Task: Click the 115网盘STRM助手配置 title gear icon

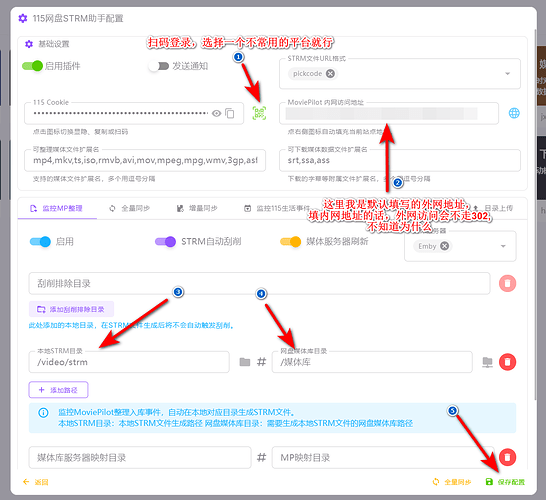Action: [23, 18]
